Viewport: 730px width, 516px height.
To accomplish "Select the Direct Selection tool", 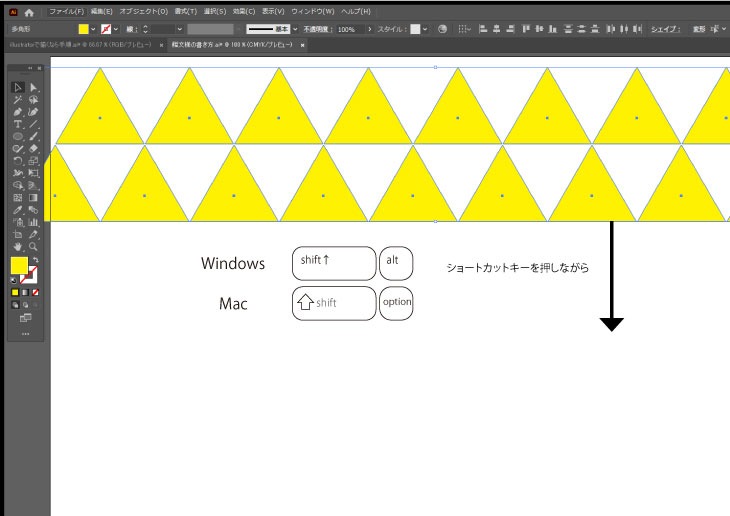I will coord(33,88).
